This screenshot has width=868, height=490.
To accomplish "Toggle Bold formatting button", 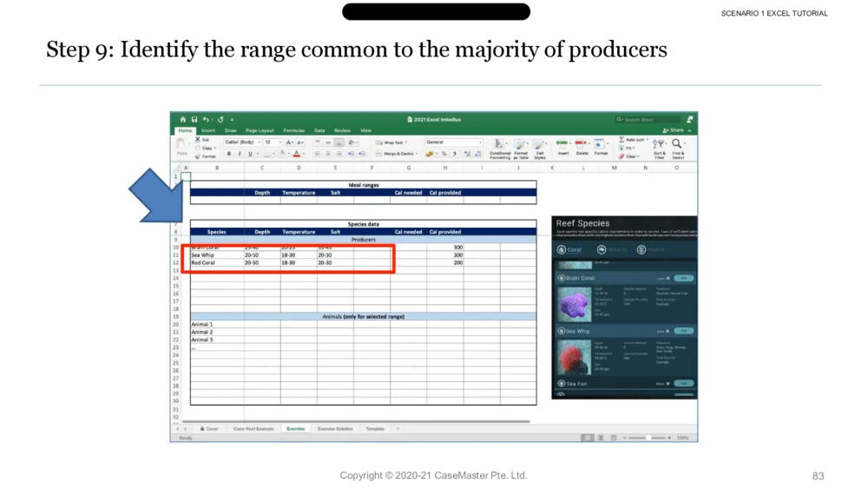I will [229, 154].
